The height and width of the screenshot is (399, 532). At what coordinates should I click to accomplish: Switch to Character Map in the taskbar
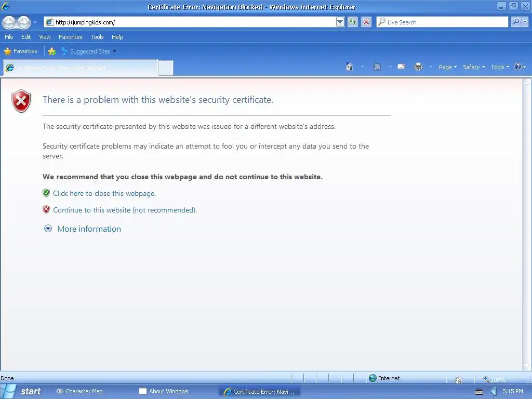[x=79, y=391]
